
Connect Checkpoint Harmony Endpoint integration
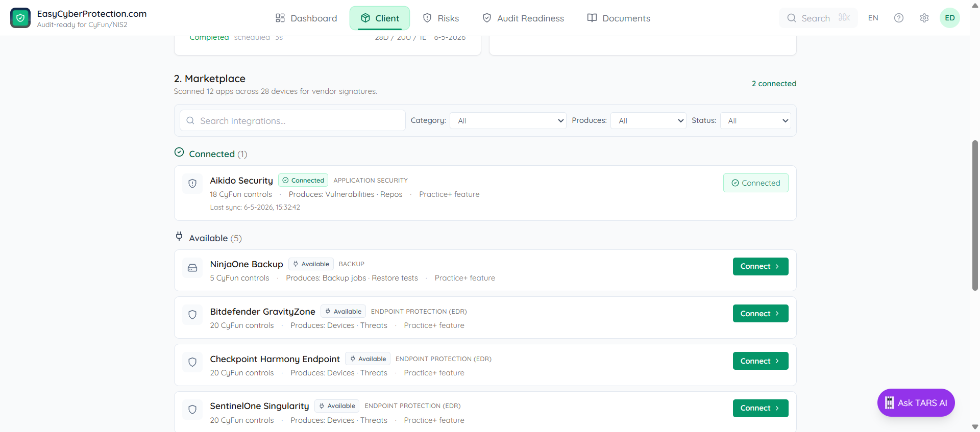[x=761, y=361]
